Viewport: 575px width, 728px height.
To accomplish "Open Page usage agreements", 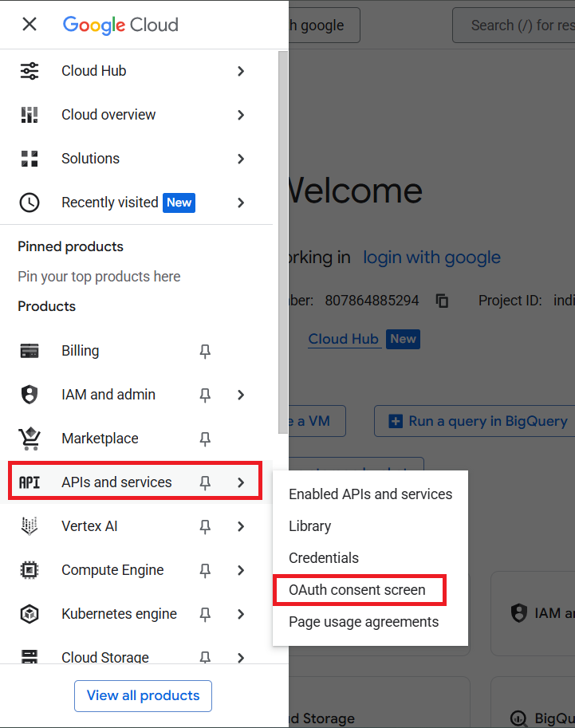I will [370, 622].
